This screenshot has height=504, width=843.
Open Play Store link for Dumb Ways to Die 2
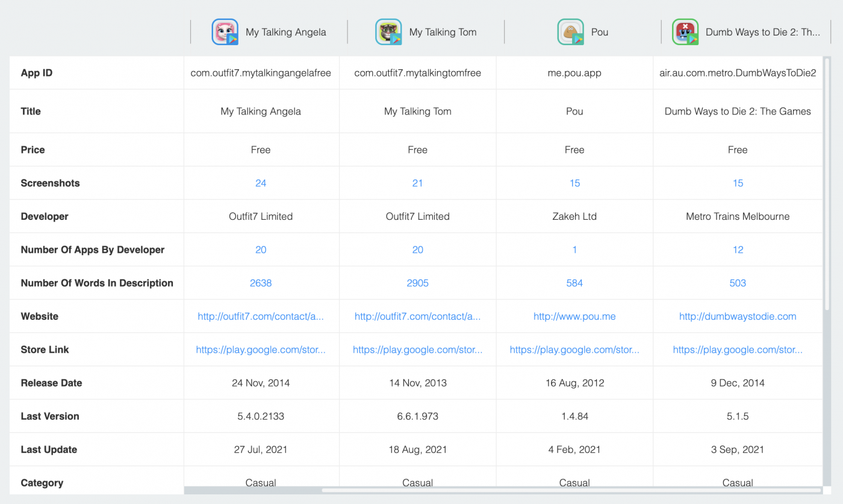[738, 349]
